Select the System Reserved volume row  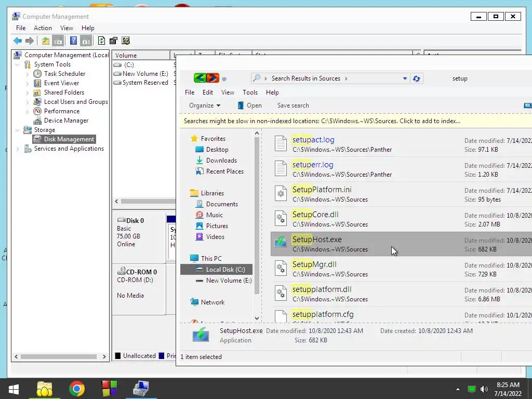[145, 83]
